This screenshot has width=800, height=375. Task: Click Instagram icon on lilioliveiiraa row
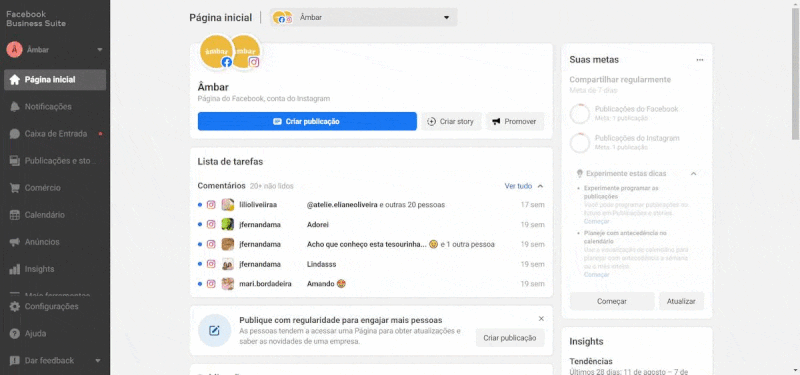(x=211, y=205)
